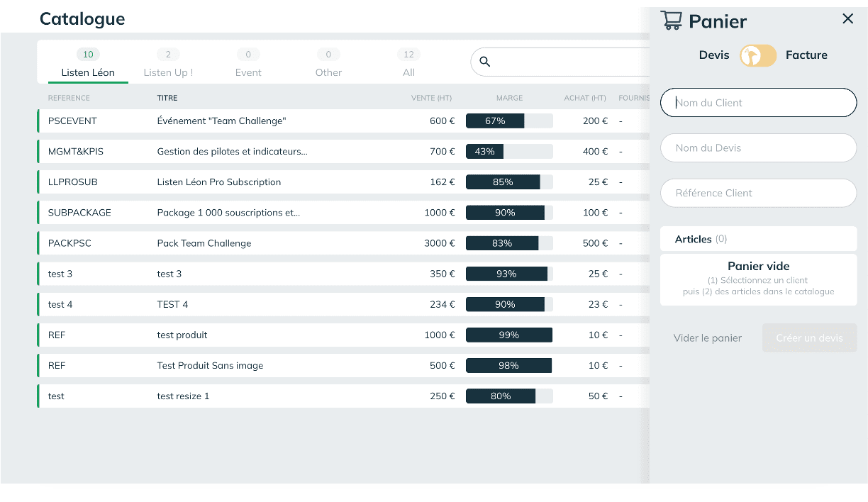Sort by the REFERENCE column header

[69, 98]
